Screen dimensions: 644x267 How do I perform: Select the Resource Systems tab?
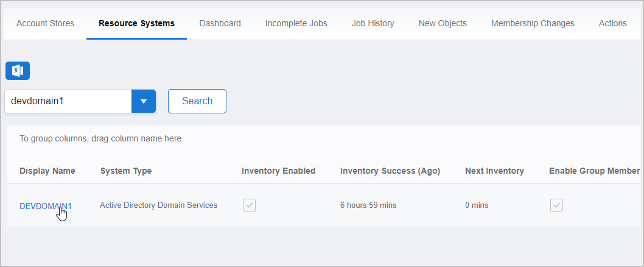(136, 23)
